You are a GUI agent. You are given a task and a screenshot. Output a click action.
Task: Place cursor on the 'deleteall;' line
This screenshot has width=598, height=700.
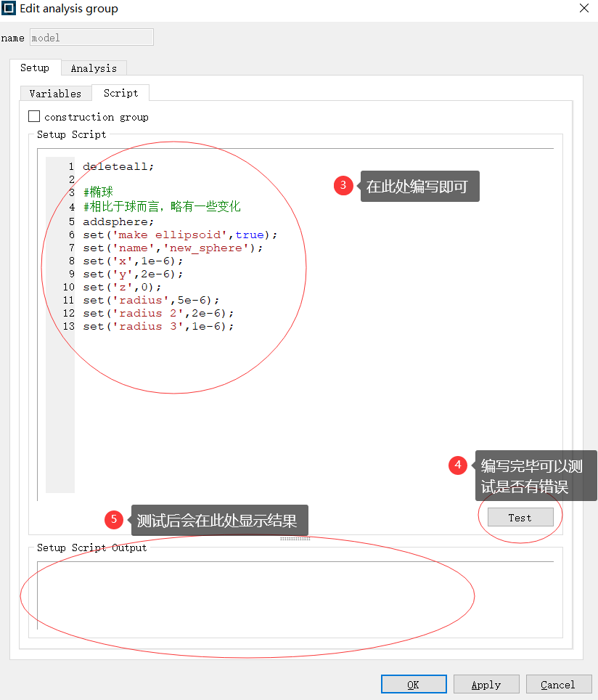(x=118, y=166)
